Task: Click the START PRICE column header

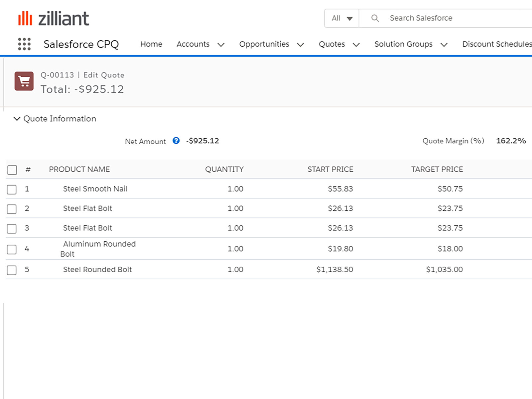Action: click(330, 169)
